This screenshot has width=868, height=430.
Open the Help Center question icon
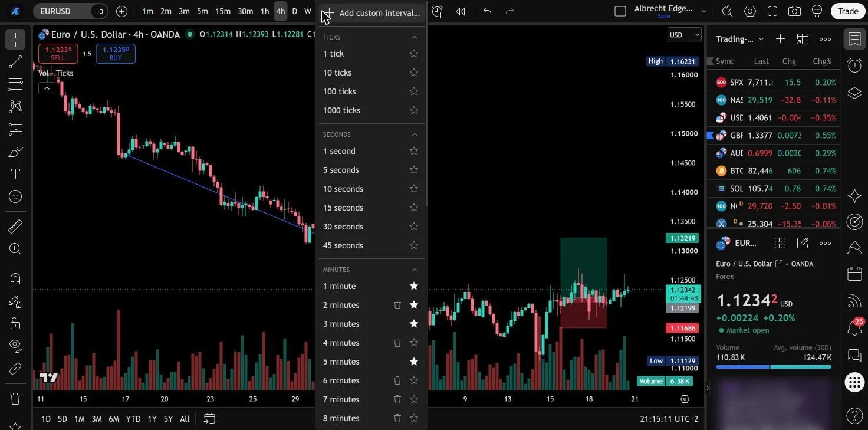(854, 415)
